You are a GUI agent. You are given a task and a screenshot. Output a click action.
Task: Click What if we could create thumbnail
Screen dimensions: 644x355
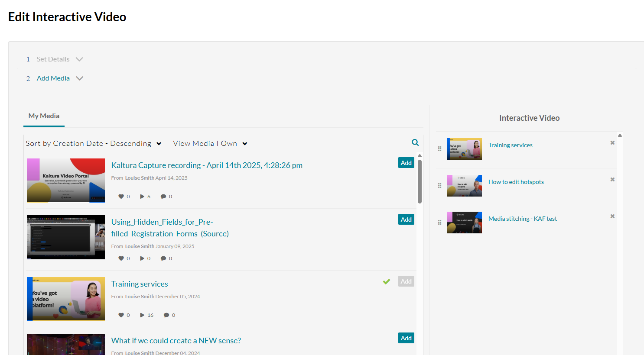[66, 344]
